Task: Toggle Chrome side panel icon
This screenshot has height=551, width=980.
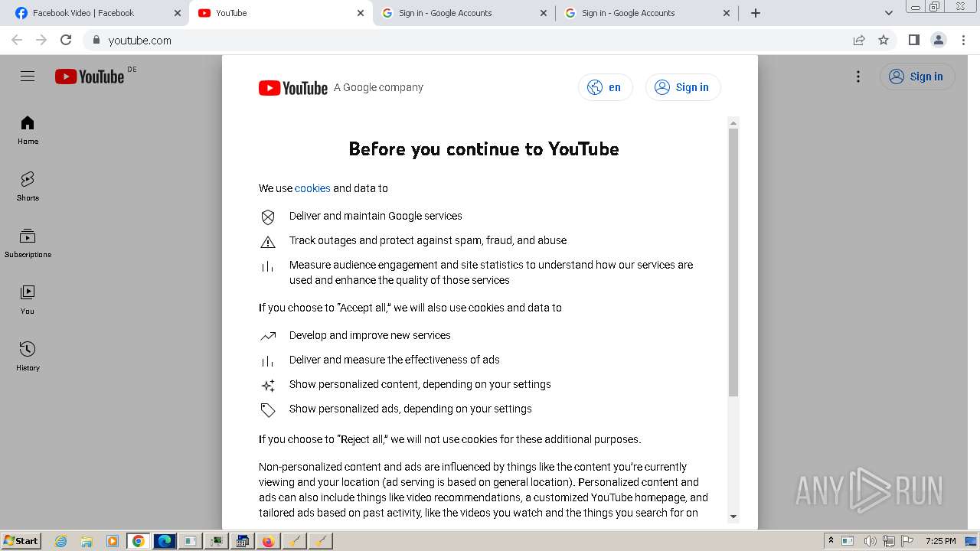Action: (x=913, y=40)
